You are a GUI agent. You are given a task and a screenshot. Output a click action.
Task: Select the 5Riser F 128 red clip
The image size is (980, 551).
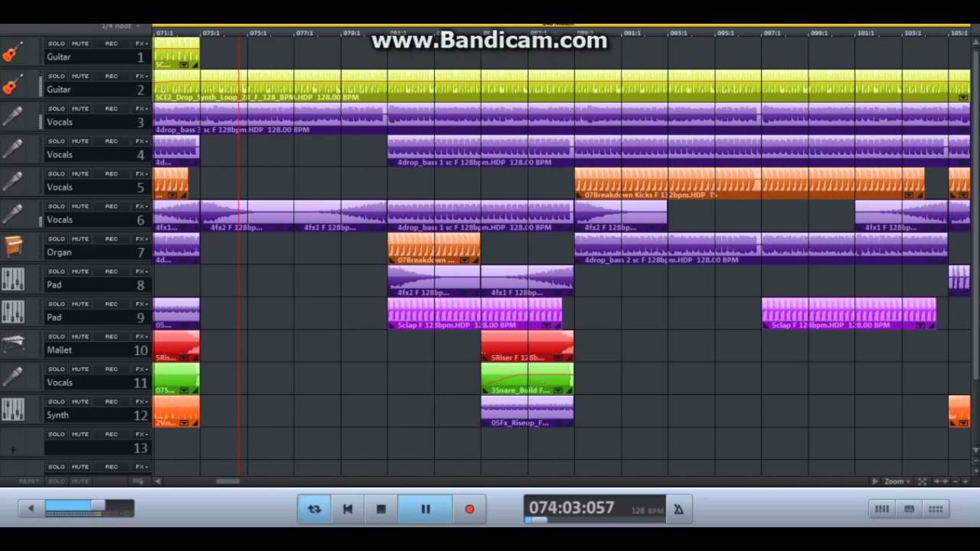tap(527, 346)
